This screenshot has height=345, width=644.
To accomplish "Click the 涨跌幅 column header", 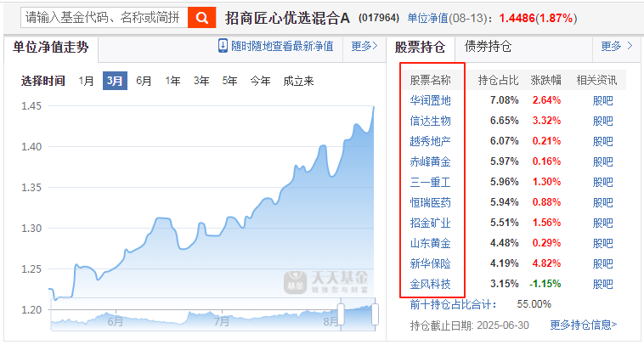I will (545, 80).
